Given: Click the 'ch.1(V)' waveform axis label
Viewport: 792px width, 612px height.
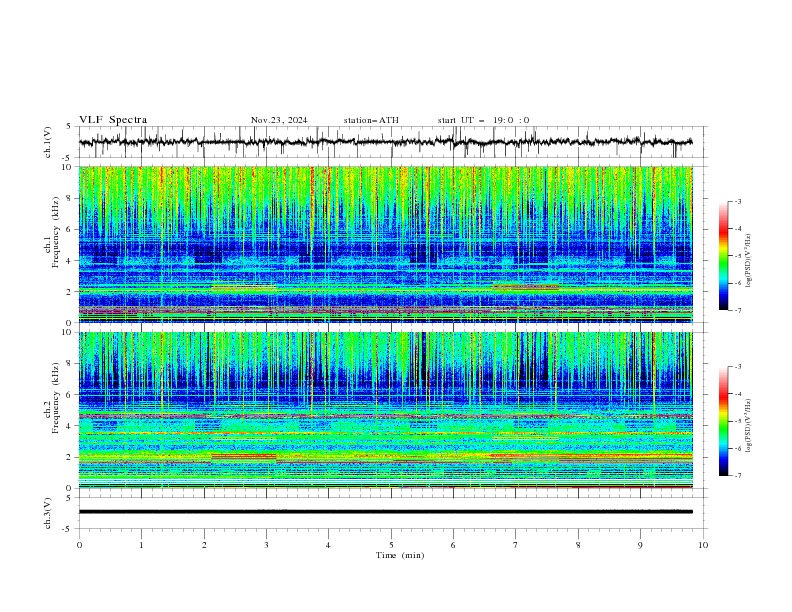Looking at the screenshot, I should click(48, 142).
